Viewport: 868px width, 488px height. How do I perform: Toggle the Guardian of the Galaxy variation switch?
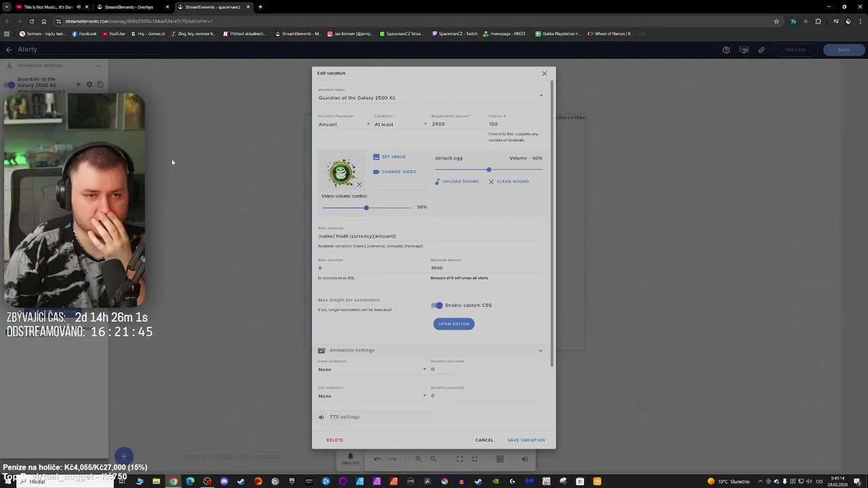(9, 85)
